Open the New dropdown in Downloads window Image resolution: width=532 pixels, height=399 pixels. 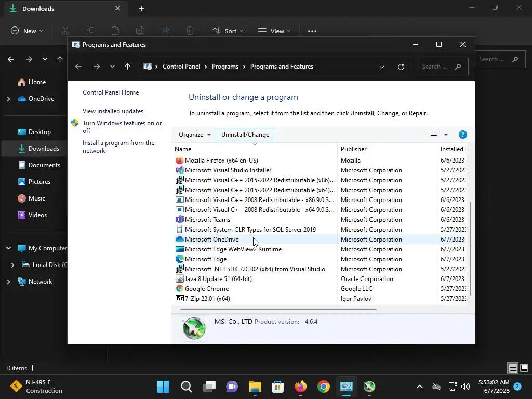(27, 31)
